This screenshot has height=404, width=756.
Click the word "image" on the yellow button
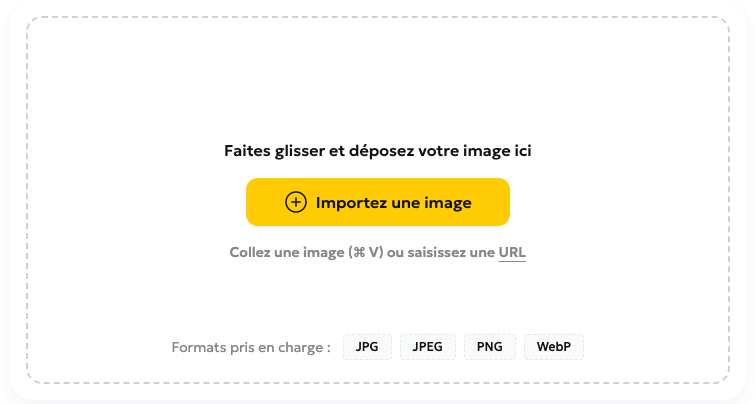(446, 202)
